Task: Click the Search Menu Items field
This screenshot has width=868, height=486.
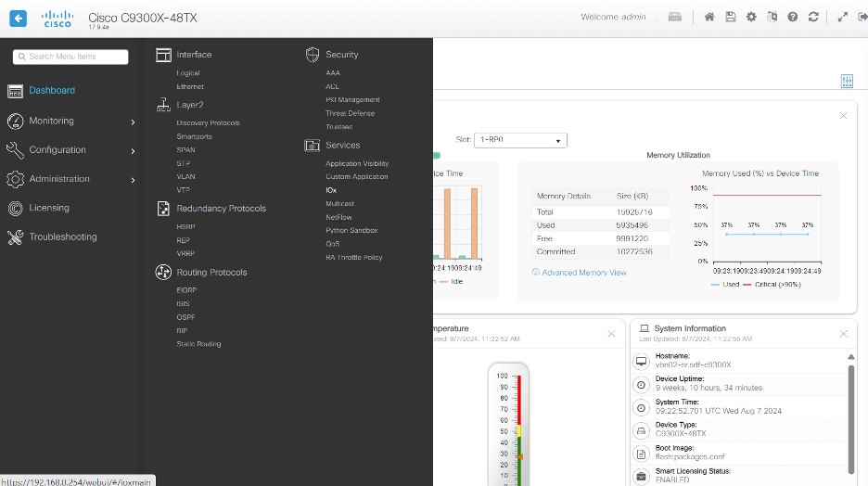Action: click(70, 57)
